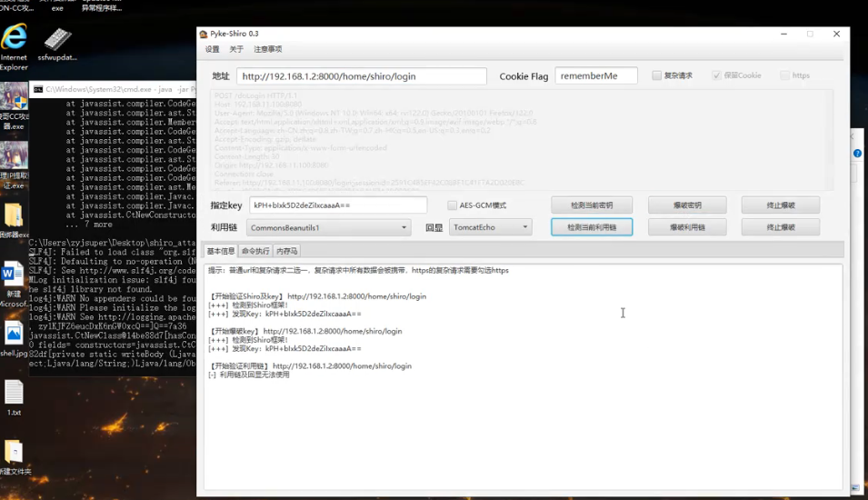Select the CC攻击器.exe desktop icon
The image size is (868, 500).
coord(14,106)
